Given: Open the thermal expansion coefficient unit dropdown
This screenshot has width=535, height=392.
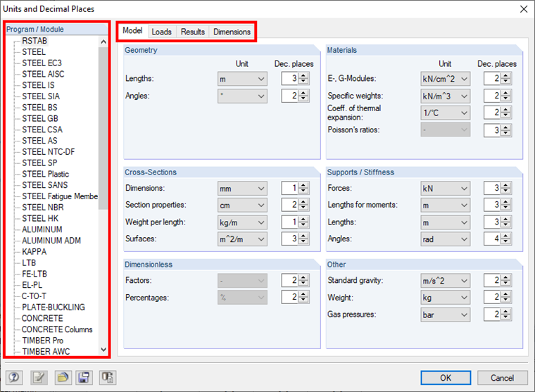Looking at the screenshot, I should pyautogui.click(x=446, y=113).
